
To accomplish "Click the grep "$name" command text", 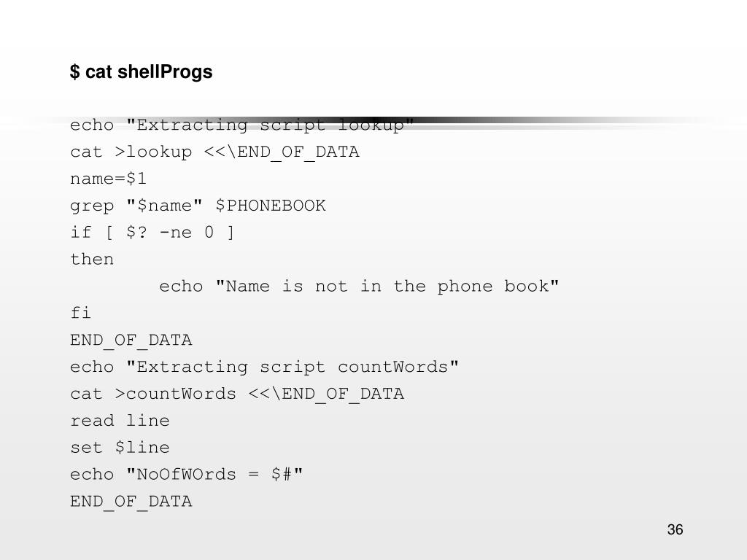I will [136, 206].
